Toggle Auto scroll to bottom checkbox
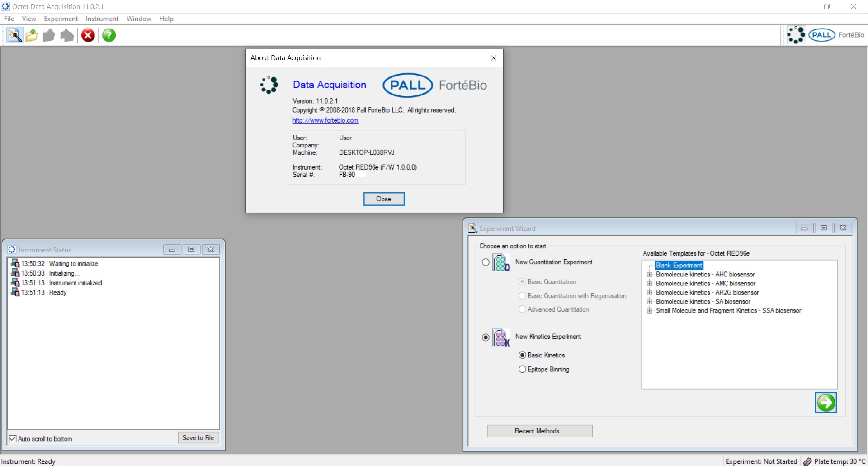 [13, 439]
